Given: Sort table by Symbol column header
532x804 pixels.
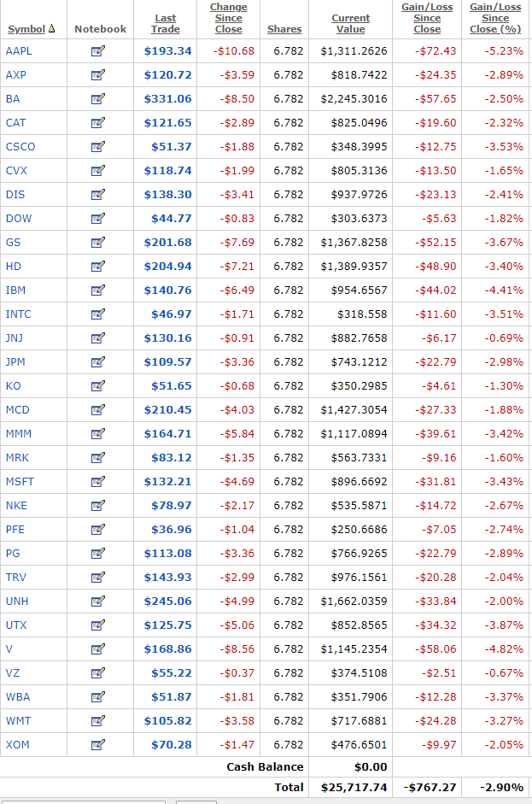Looking at the screenshot, I should point(26,29).
